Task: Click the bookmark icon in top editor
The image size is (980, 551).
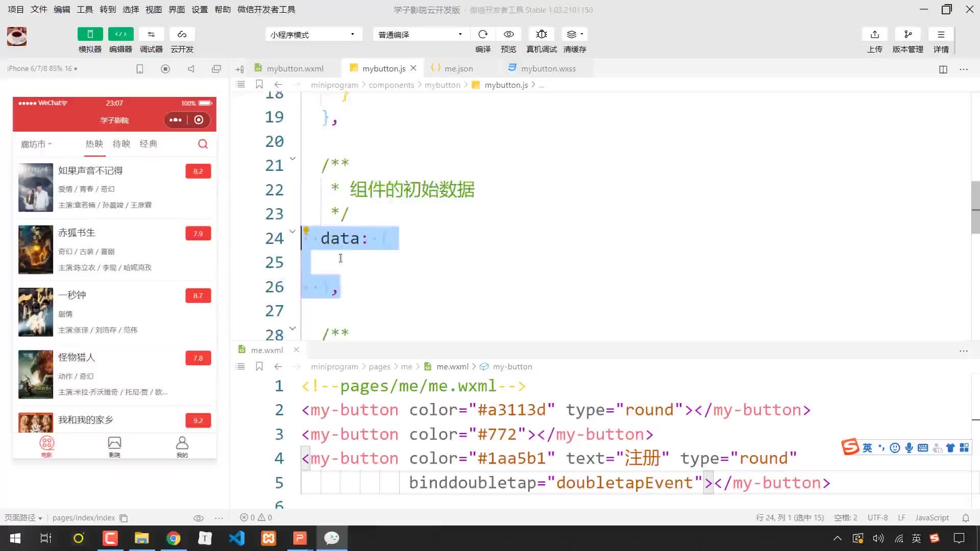Action: point(259,85)
